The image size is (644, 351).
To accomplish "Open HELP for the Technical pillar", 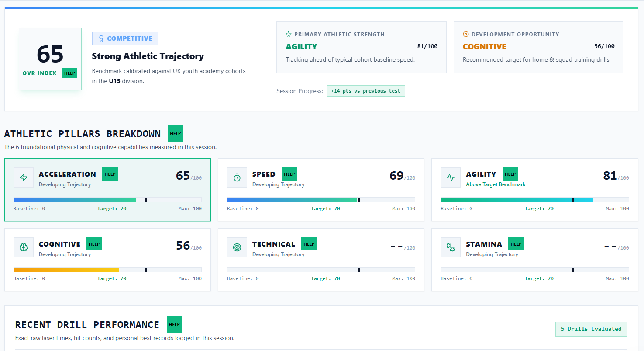I will tap(309, 244).
